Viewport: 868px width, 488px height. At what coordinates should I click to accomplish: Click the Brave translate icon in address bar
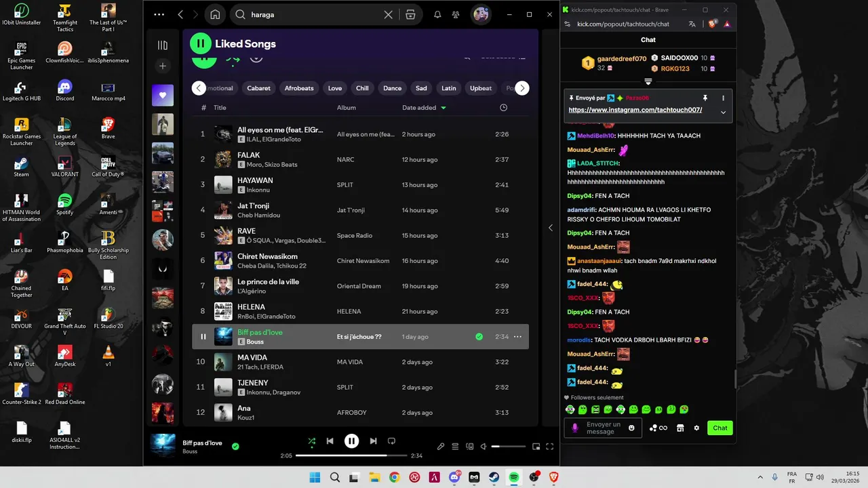coord(692,24)
